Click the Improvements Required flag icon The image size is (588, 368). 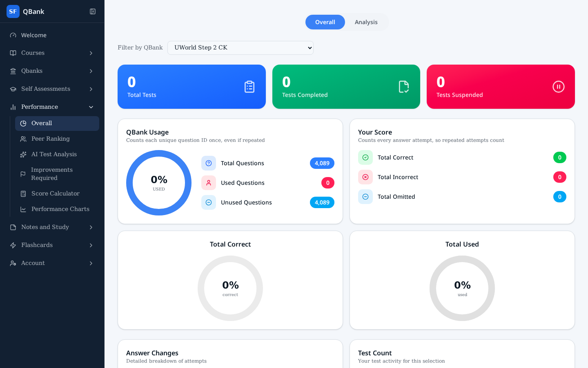[23, 174]
